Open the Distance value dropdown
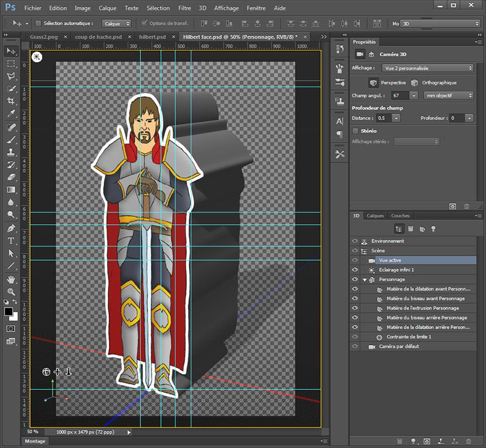The height and width of the screenshot is (448, 486). pos(396,118)
